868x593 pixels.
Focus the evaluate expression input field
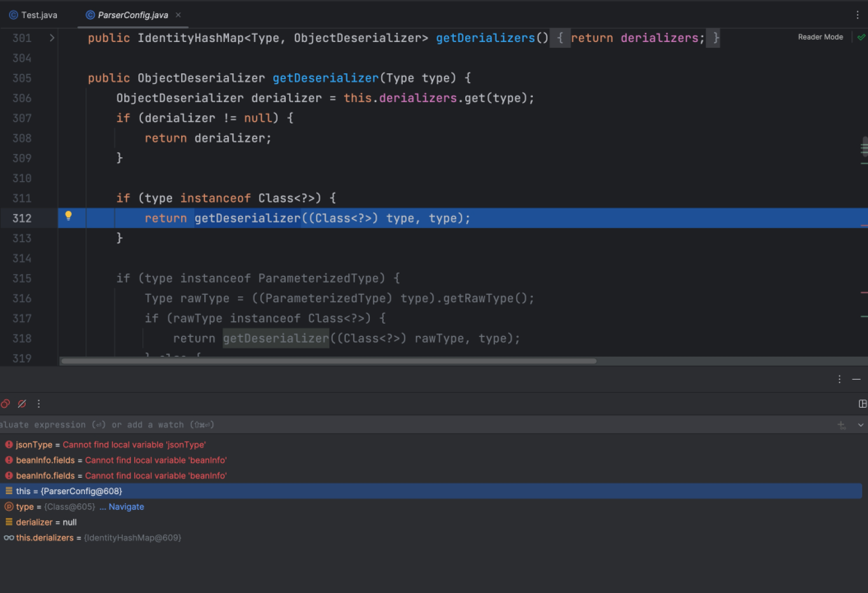point(416,425)
